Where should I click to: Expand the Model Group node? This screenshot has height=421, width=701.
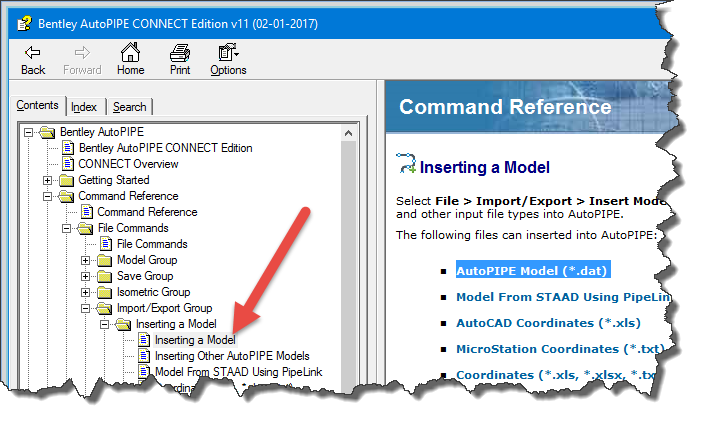(85, 261)
